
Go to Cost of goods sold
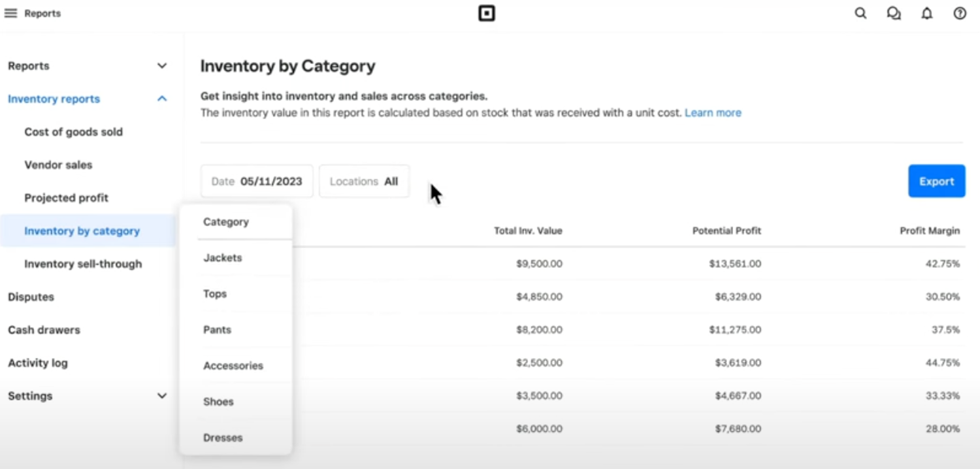coord(73,132)
